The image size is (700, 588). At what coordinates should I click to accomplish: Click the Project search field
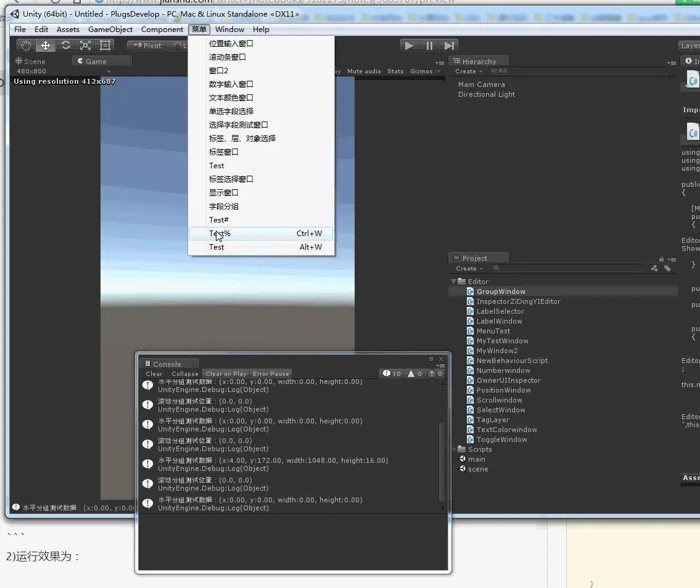(569, 269)
